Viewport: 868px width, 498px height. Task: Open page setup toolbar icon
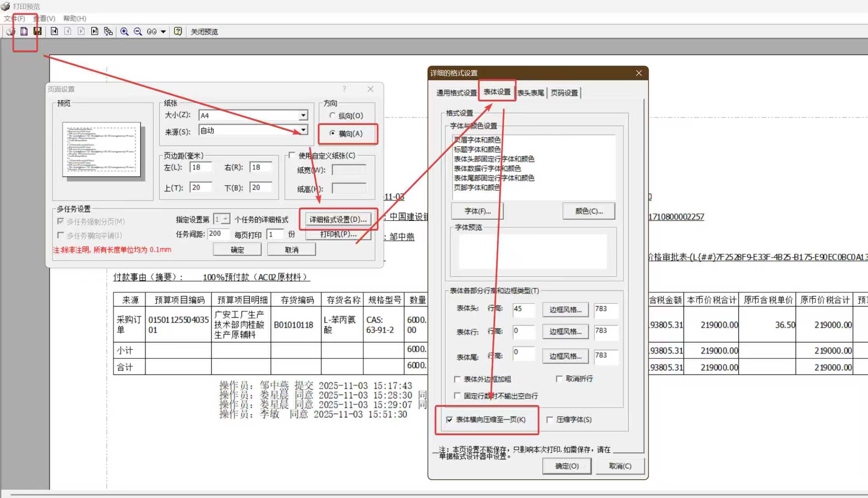click(x=24, y=32)
